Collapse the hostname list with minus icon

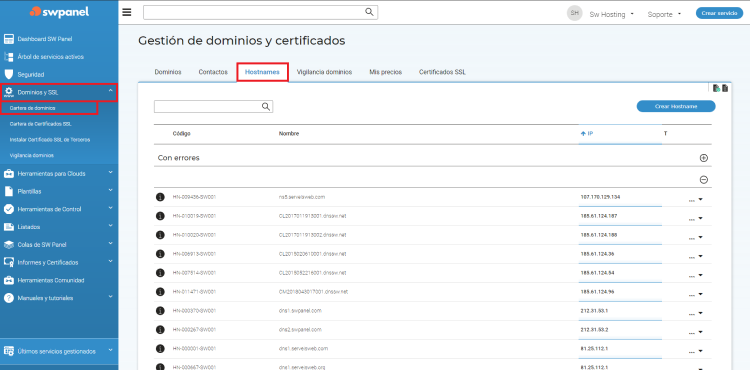704,180
